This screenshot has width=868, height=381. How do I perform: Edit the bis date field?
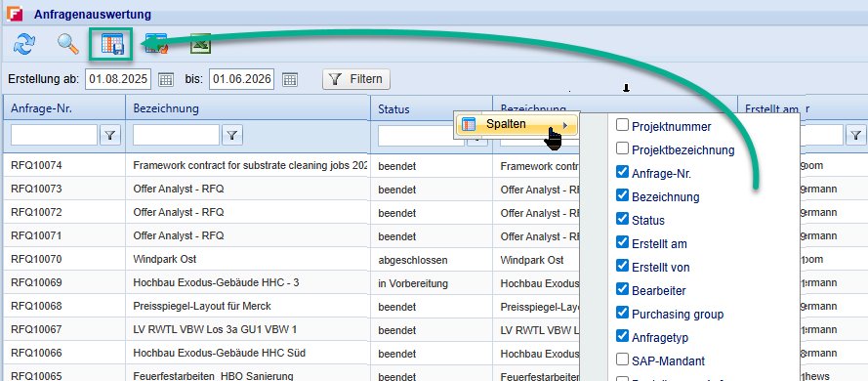(242, 79)
